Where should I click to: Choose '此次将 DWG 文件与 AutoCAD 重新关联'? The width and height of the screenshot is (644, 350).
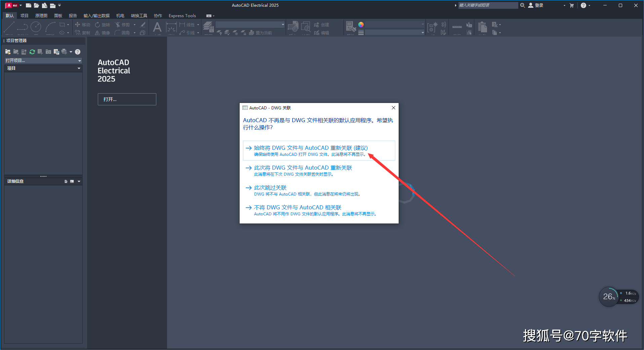319,170
